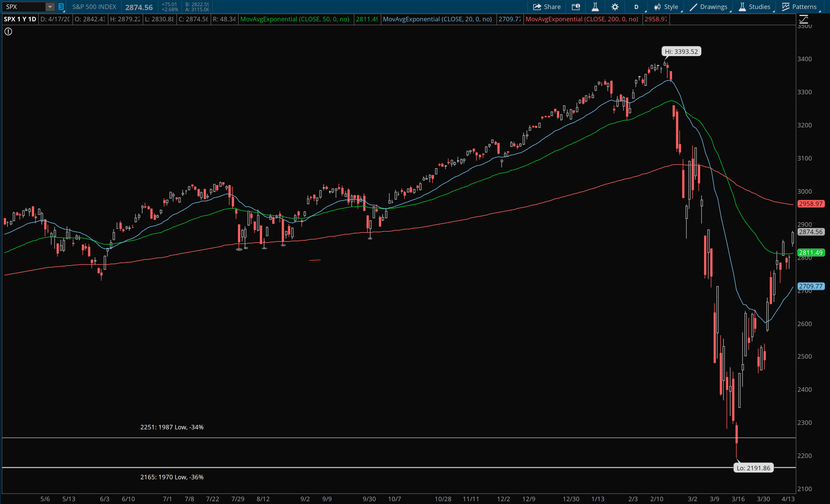Screen dimensions: 830x504
Task: Open the Style menu
Action: (x=666, y=7)
